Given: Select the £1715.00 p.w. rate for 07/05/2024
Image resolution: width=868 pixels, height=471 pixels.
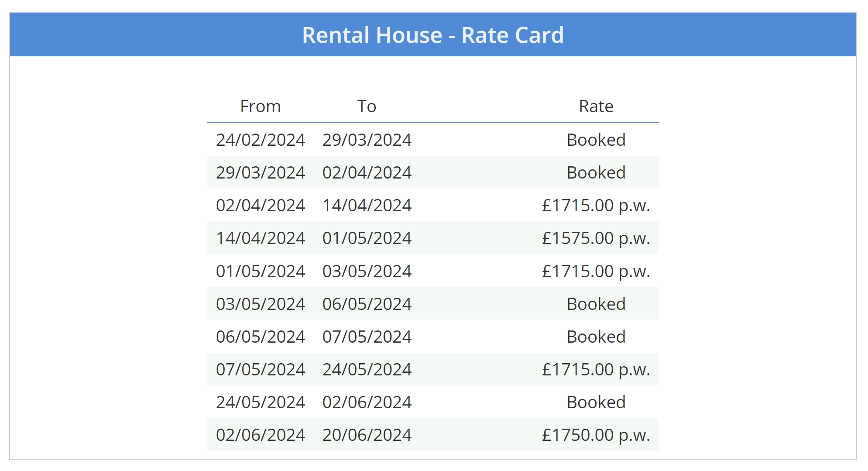Looking at the screenshot, I should [x=596, y=369].
